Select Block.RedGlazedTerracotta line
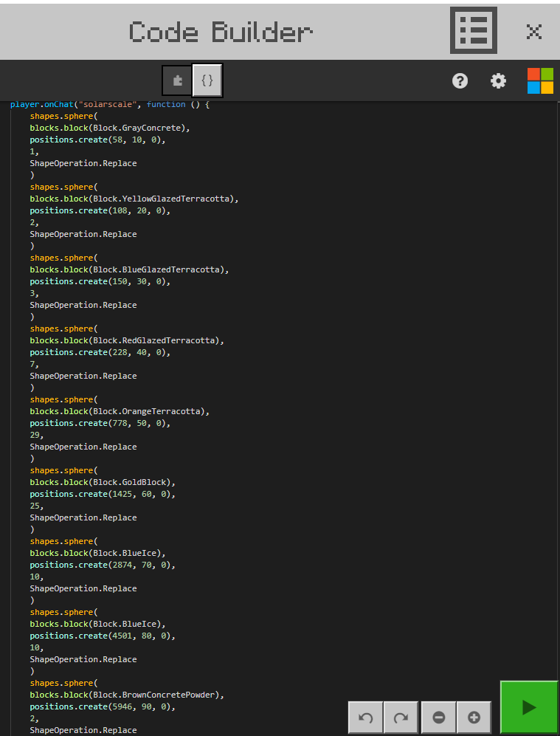Image resolution: width=560 pixels, height=736 pixels. tap(127, 340)
